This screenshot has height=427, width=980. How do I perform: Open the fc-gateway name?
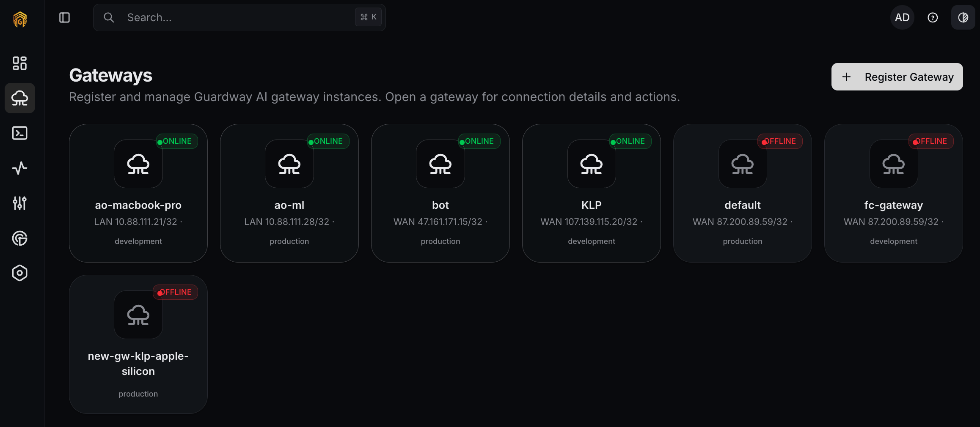point(894,205)
